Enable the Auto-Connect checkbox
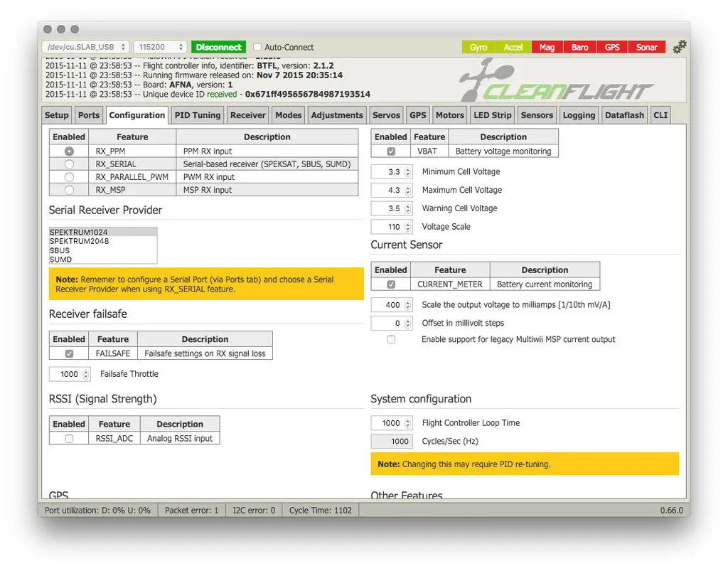728x571 pixels. [x=258, y=48]
